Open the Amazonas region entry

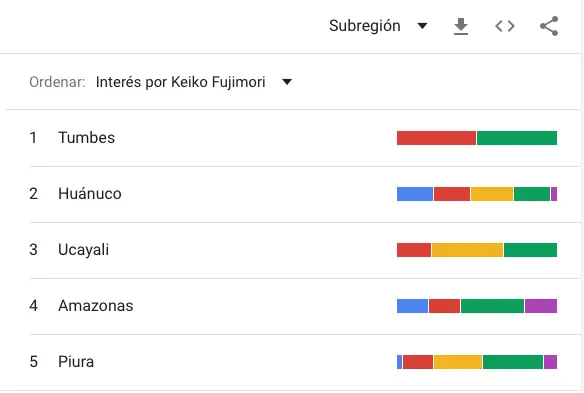pyautogui.click(x=95, y=306)
